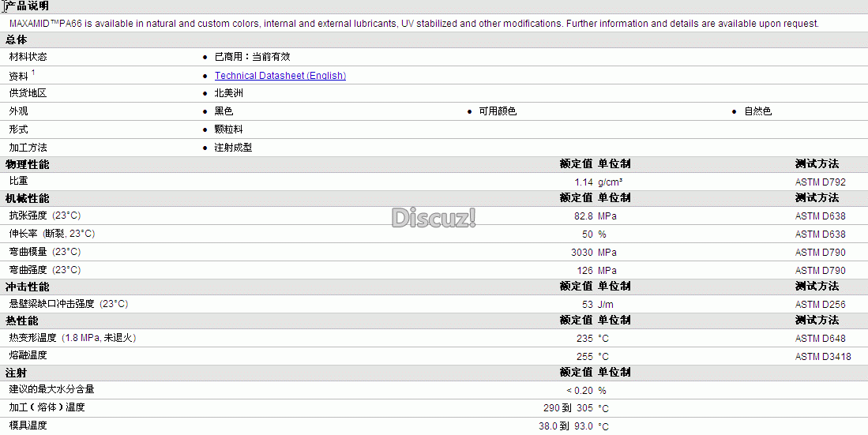
Task: Select the J/m unit
Action: [x=606, y=305]
